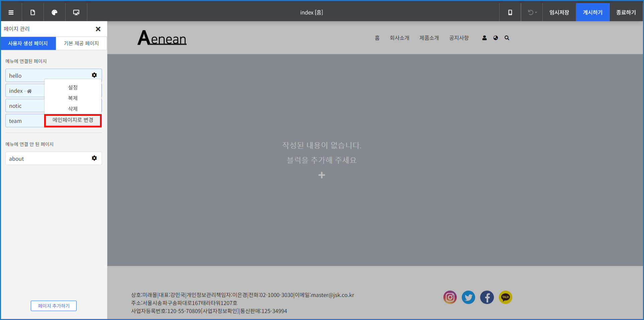Image resolution: width=644 pixels, height=320 pixels.
Task: Click the 페이지 추가하기 button
Action: point(53,306)
